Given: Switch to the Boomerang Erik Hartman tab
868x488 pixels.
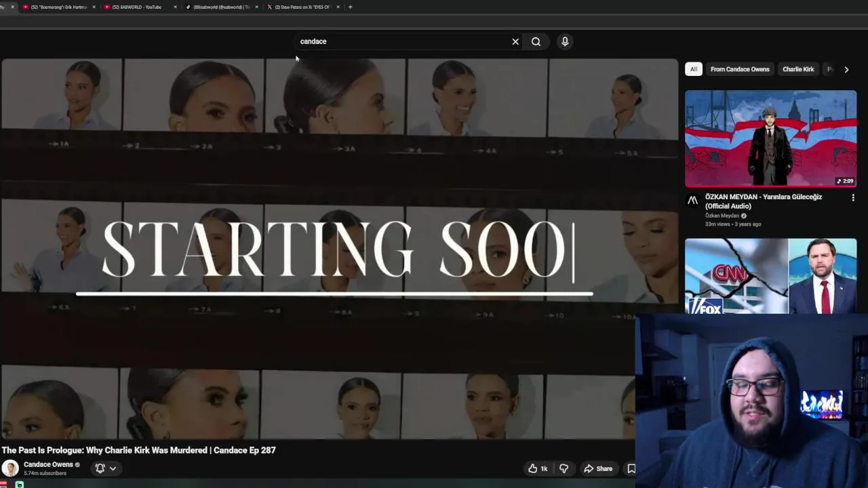Looking at the screenshot, I should point(58,7).
